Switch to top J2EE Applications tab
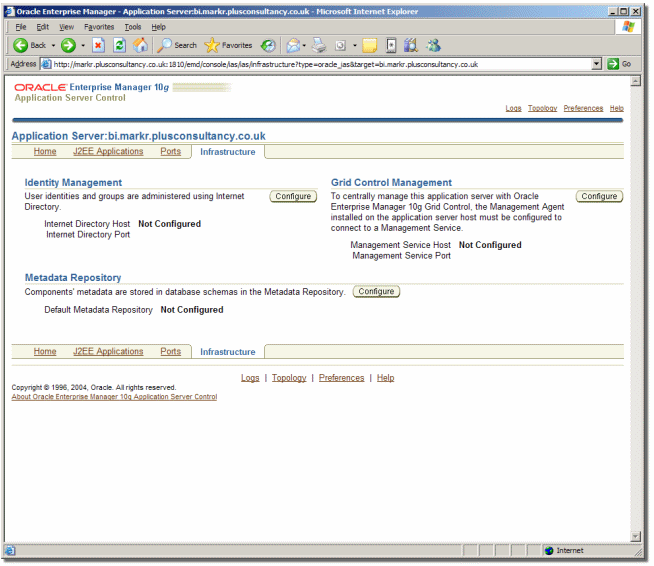 pyautogui.click(x=108, y=151)
